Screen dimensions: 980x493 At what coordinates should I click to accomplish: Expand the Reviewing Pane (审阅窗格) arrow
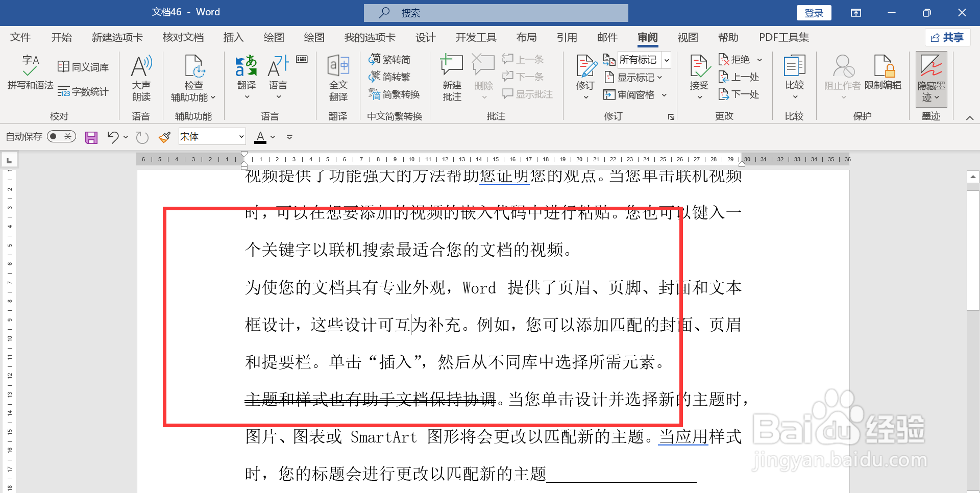665,95
